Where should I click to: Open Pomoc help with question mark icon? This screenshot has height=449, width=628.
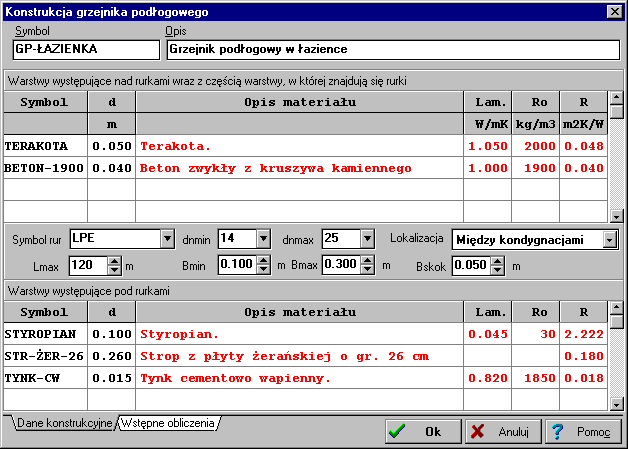pyautogui.click(x=582, y=431)
